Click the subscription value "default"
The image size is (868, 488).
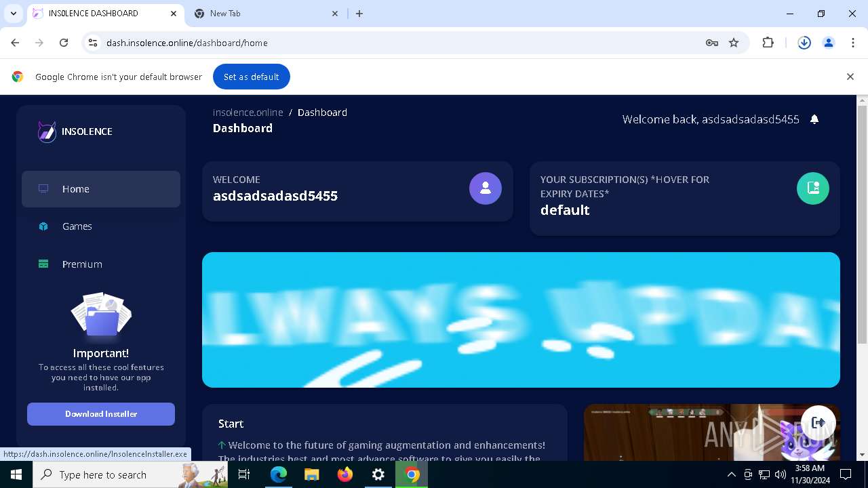pyautogui.click(x=565, y=210)
